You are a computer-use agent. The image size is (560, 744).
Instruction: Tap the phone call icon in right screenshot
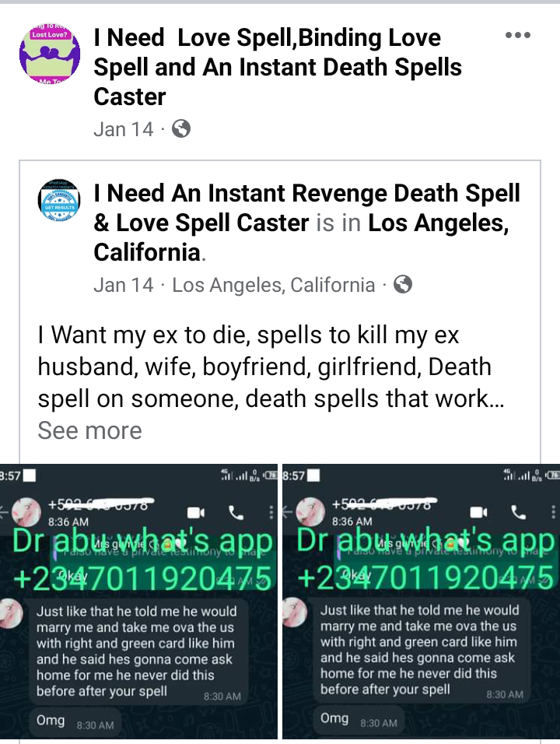(x=518, y=512)
